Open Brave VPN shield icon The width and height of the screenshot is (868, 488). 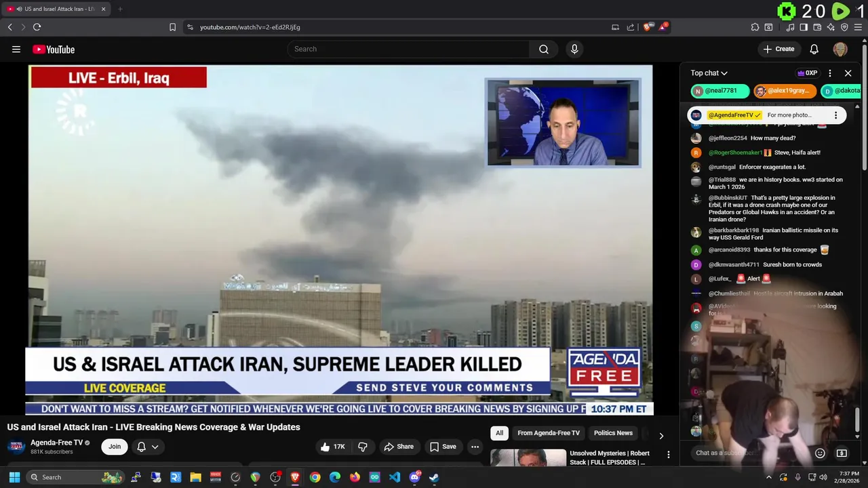click(x=844, y=27)
